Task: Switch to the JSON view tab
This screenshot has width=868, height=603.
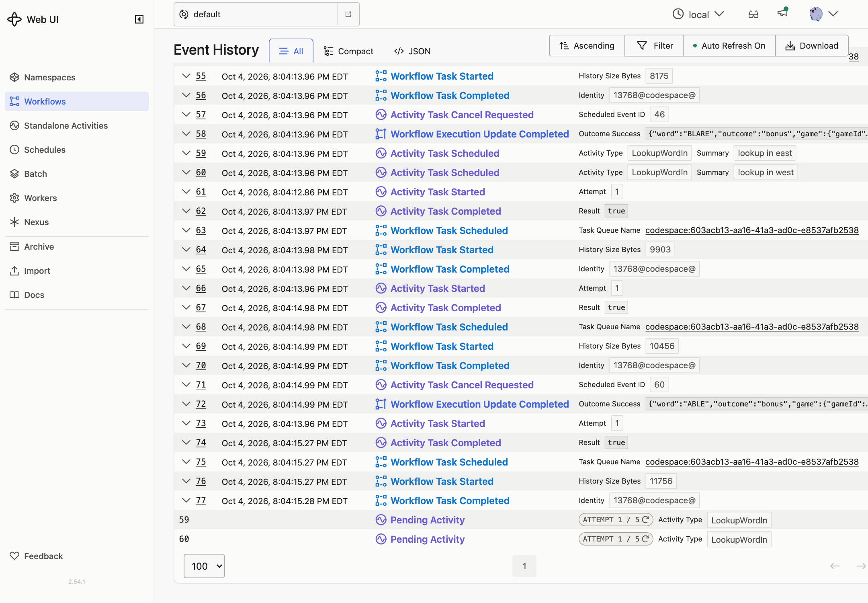Action: coord(412,51)
